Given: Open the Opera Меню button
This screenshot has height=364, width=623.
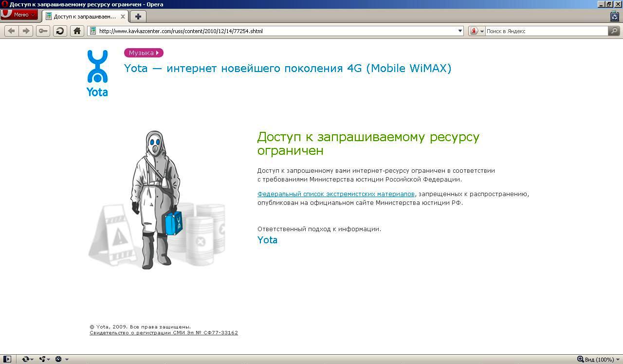Looking at the screenshot, I should (x=19, y=15).
